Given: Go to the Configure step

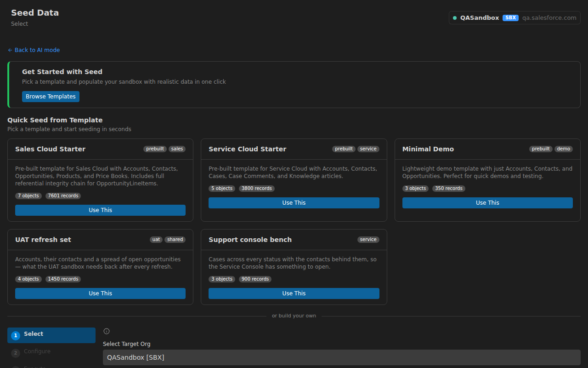Looking at the screenshot, I should [x=51, y=353].
